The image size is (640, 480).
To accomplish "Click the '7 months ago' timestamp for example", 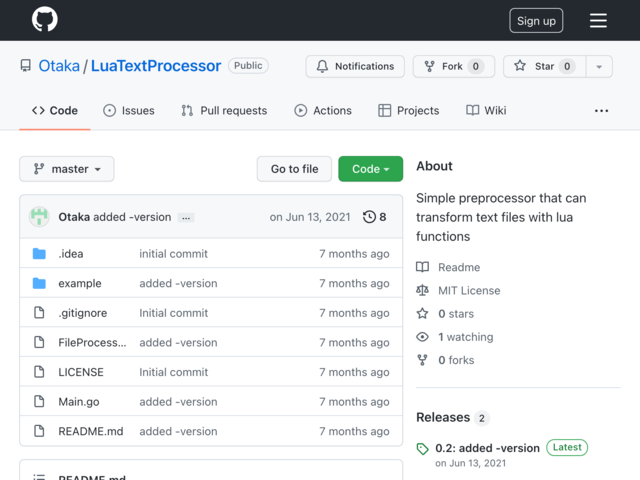I will click(354, 283).
